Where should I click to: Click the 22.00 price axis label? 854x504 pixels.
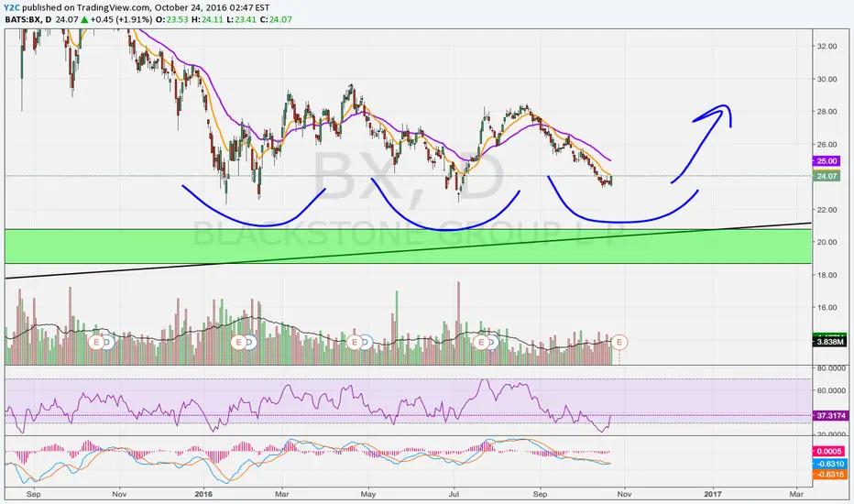pos(827,210)
